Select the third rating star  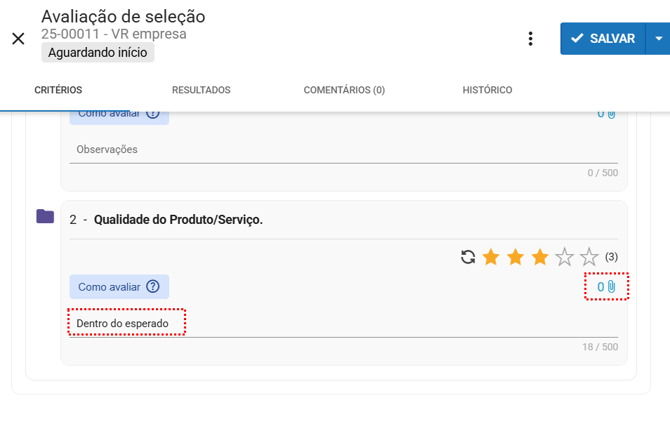(540, 257)
